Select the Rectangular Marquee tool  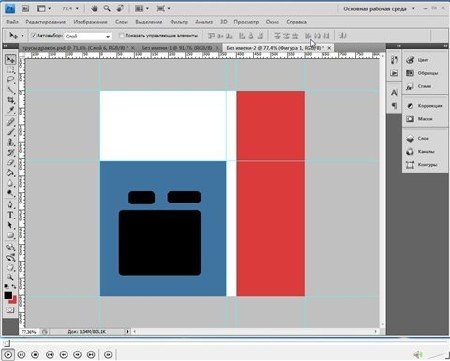(x=10, y=70)
